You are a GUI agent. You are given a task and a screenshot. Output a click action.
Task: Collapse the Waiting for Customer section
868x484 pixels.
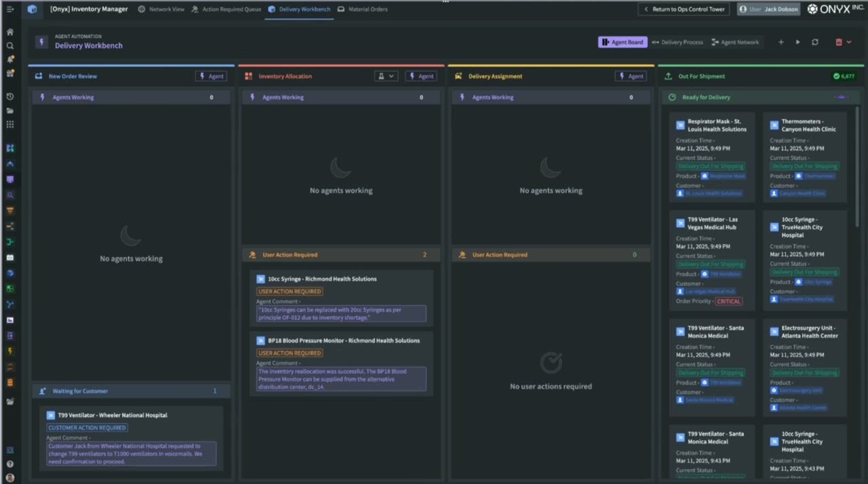click(132, 391)
